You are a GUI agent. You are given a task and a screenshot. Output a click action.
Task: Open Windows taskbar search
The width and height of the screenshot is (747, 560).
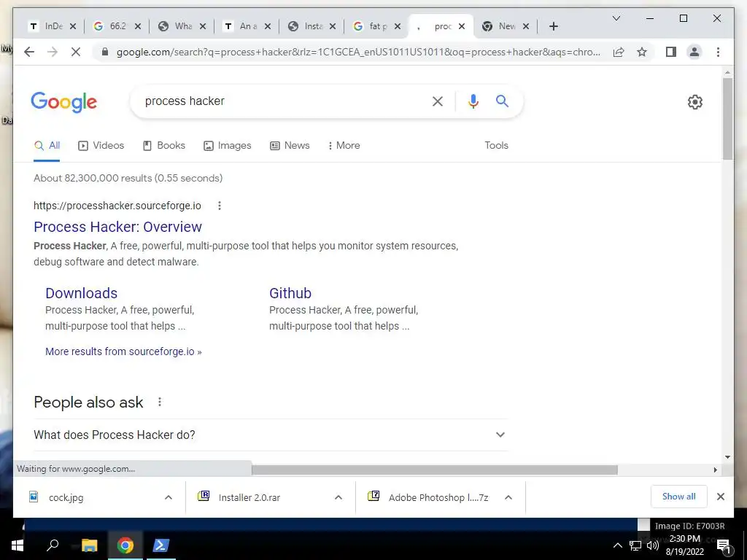[x=53, y=545]
